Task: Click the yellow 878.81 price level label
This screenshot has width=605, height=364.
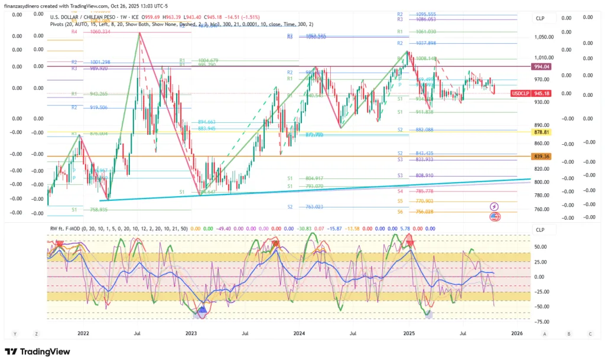Action: pos(541,133)
